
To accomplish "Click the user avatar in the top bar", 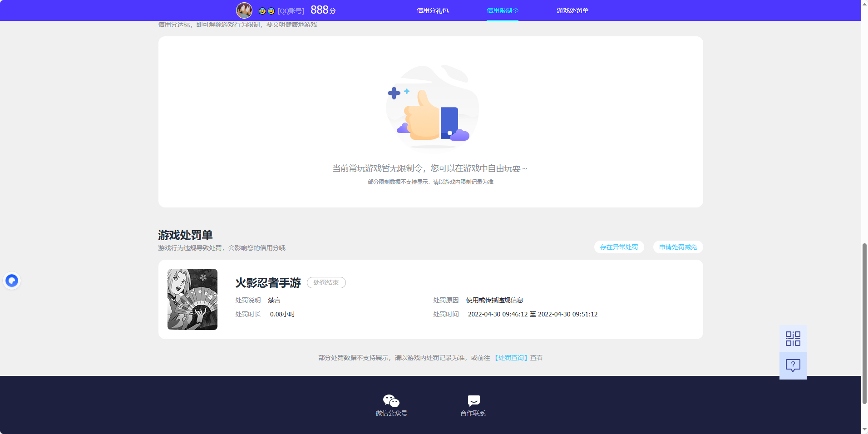I will (244, 10).
